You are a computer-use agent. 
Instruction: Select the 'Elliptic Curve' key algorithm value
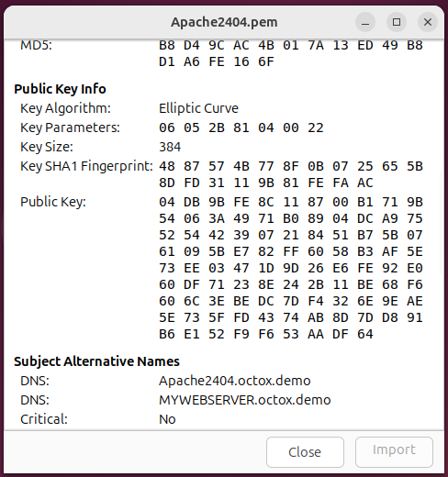pyautogui.click(x=198, y=108)
